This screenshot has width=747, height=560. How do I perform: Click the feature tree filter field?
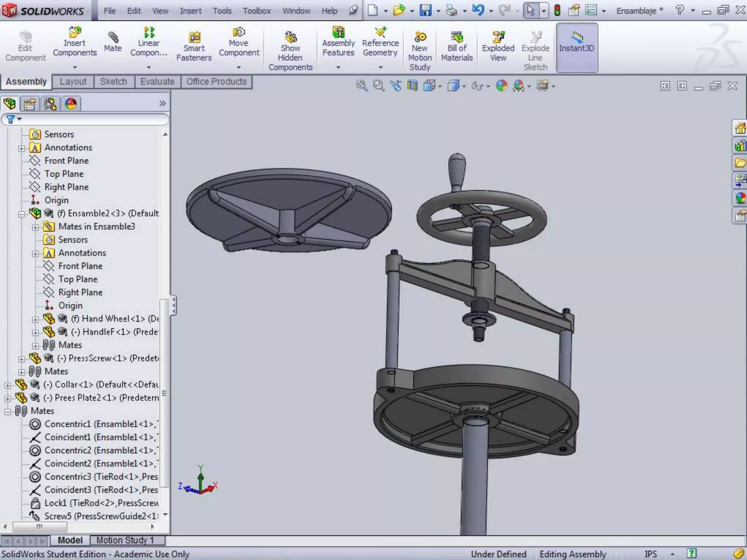91,119
